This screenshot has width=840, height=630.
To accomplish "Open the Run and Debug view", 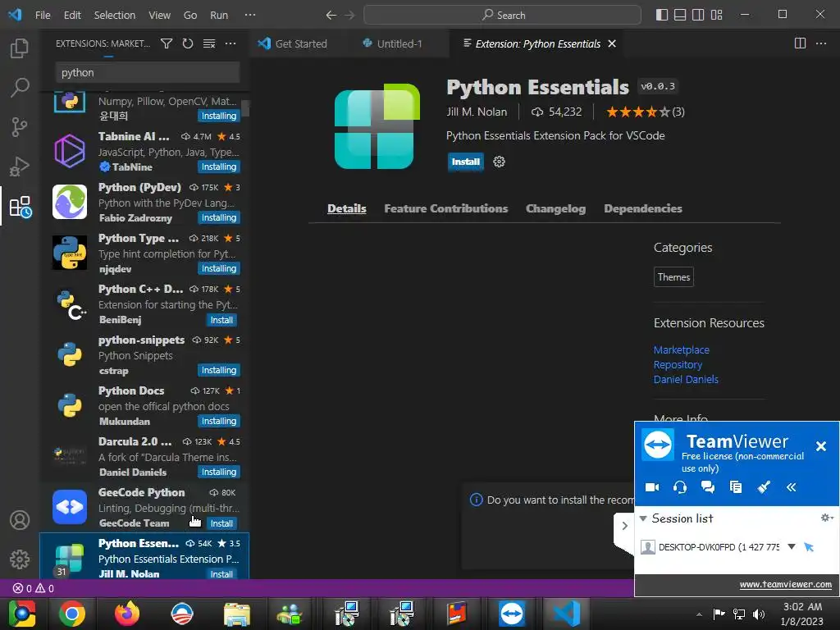I will [x=20, y=167].
